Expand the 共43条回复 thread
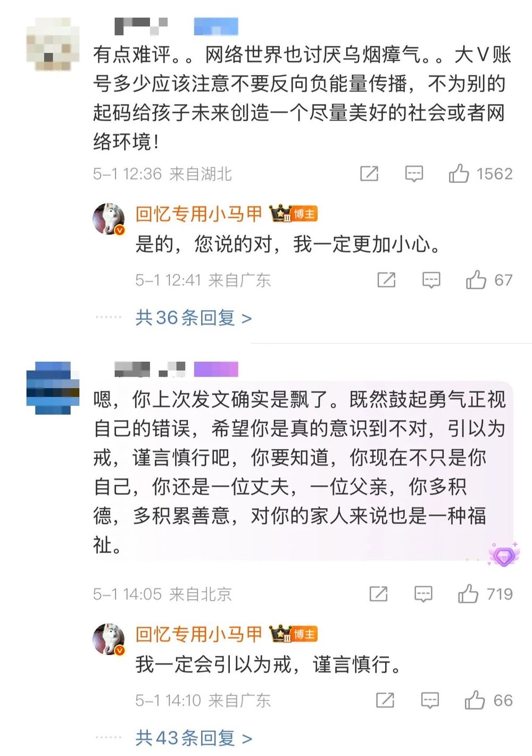This screenshot has width=532, height=756. pos(193,738)
